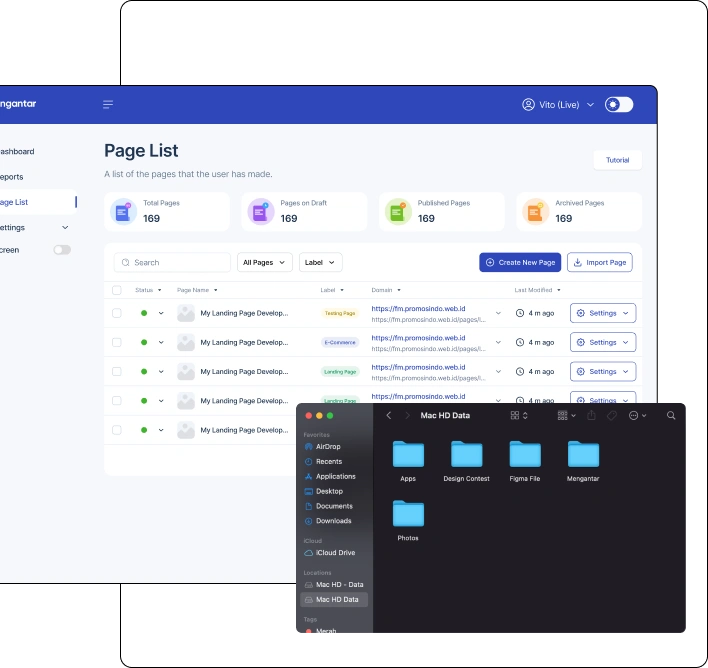The width and height of the screenshot is (708, 668).
Task: Click the Archived Pages icon
Action: [x=536, y=211]
